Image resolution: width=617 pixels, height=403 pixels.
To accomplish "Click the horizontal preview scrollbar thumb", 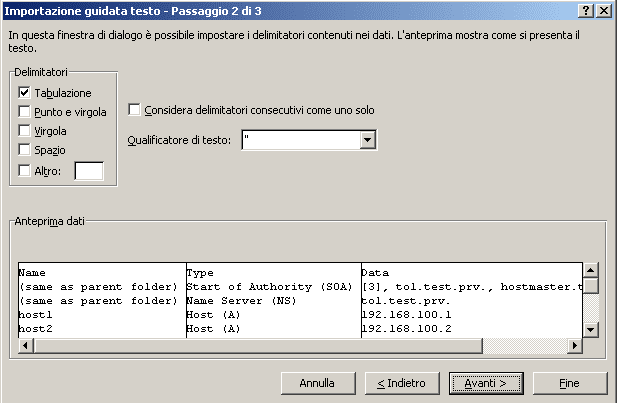I will [x=258, y=346].
